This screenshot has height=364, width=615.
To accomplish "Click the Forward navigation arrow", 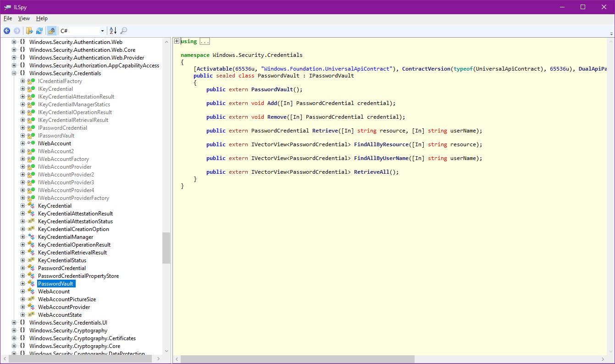I will 17,31.
